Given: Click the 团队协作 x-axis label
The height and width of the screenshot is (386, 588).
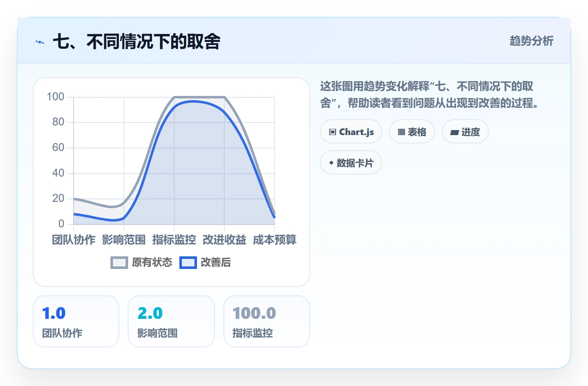Looking at the screenshot, I should tap(73, 240).
